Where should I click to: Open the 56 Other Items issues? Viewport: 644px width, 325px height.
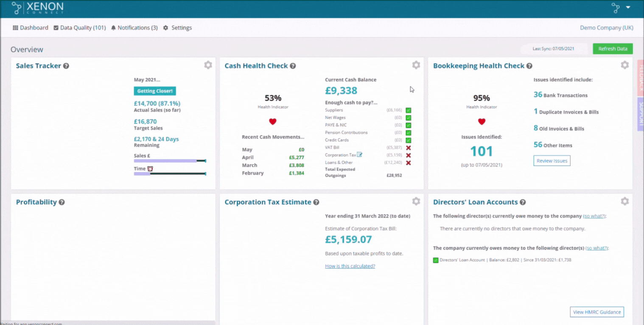click(553, 145)
